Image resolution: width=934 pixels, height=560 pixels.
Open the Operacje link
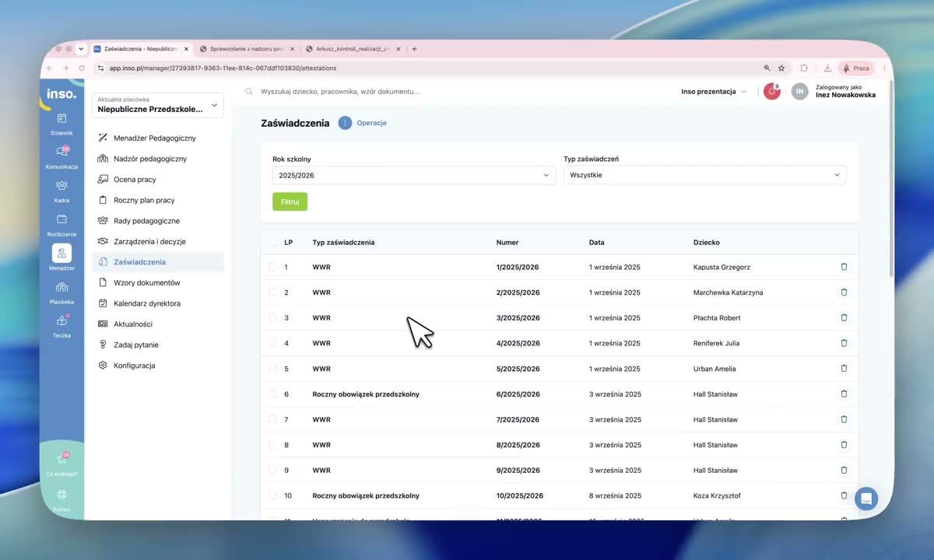click(371, 123)
